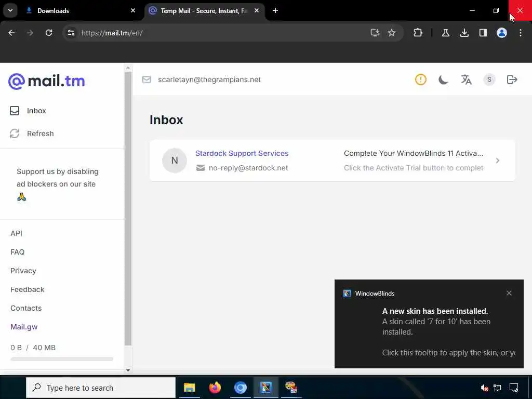This screenshot has height=399, width=532.
Task: Toggle dark mode with the moon icon
Action: coord(443,79)
